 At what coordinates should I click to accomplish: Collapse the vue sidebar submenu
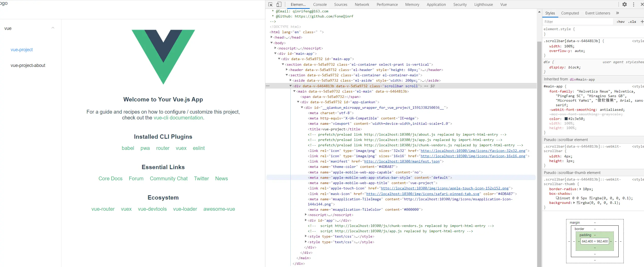coord(53,28)
